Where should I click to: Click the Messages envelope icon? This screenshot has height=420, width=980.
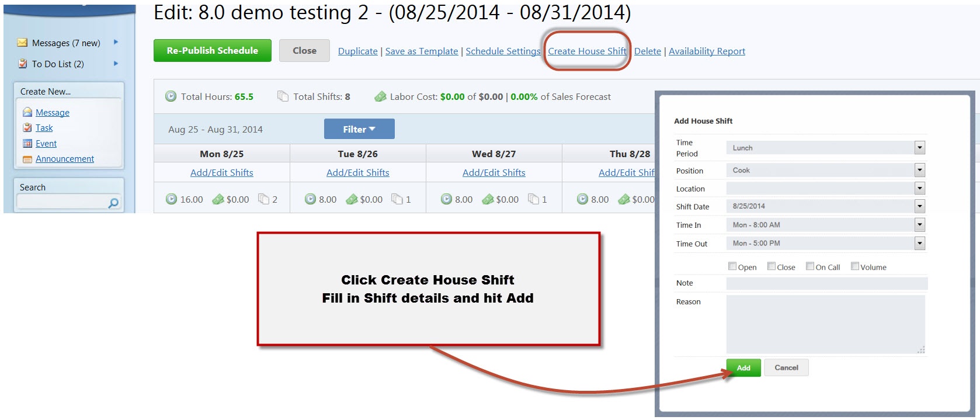click(x=23, y=43)
